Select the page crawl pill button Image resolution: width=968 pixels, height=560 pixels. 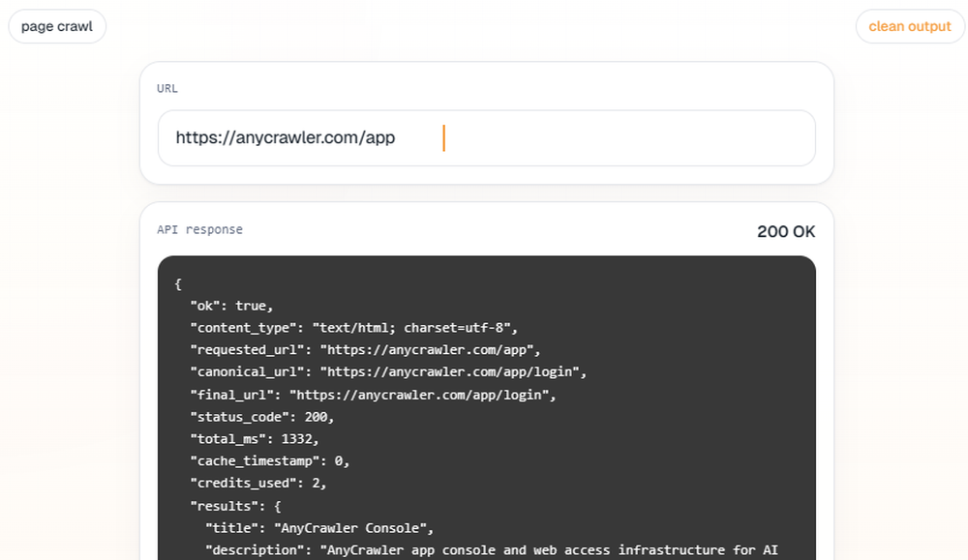click(x=57, y=26)
